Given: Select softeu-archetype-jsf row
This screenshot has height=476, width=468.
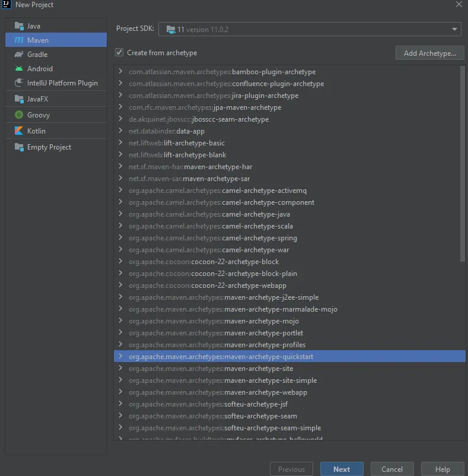Looking at the screenshot, I should point(289,404).
